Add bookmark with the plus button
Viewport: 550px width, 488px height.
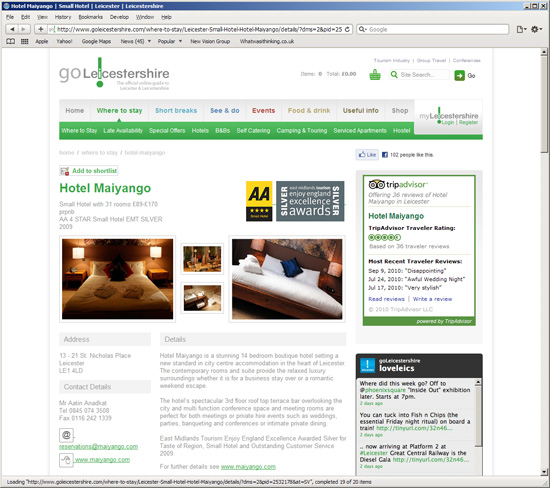coord(40,29)
